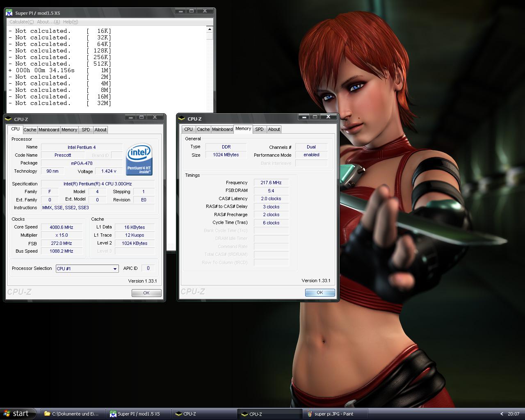525x420 pixels.
Task: Click the 1M result line 34.156s in Super PI
Action: point(59,70)
